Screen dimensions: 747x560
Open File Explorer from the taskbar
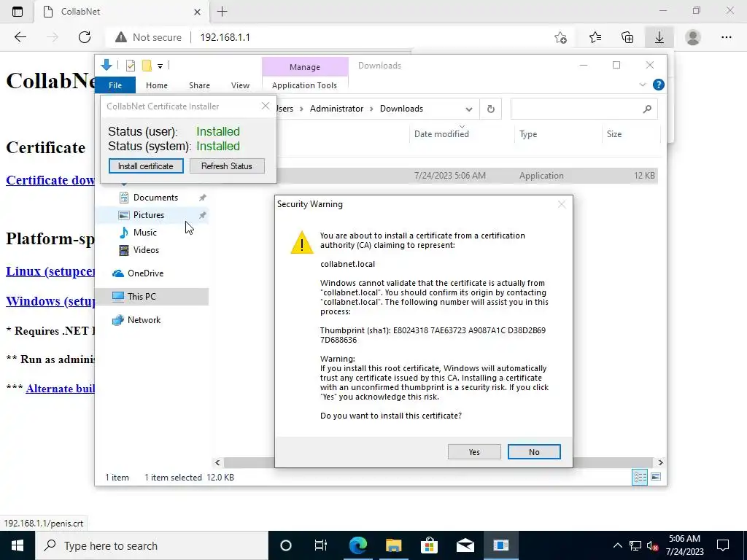[393, 545]
